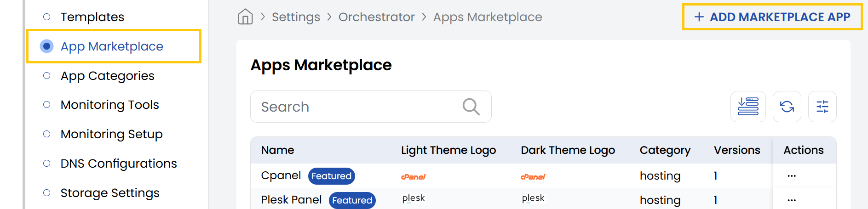Screen dimensions: 868x209
Task: Click the search magnifier icon
Action: 471,107
